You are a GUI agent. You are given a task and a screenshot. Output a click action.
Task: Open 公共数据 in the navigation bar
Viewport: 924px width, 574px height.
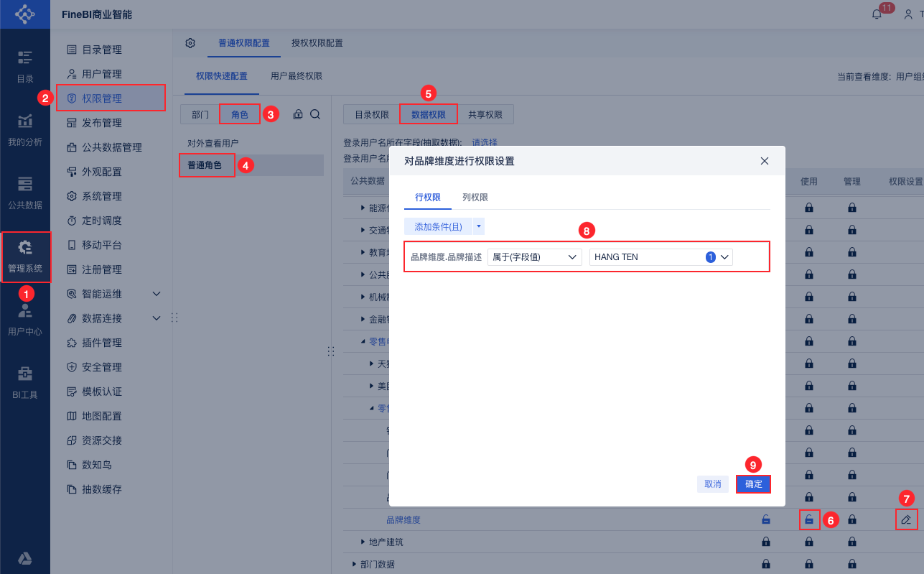pyautogui.click(x=25, y=193)
